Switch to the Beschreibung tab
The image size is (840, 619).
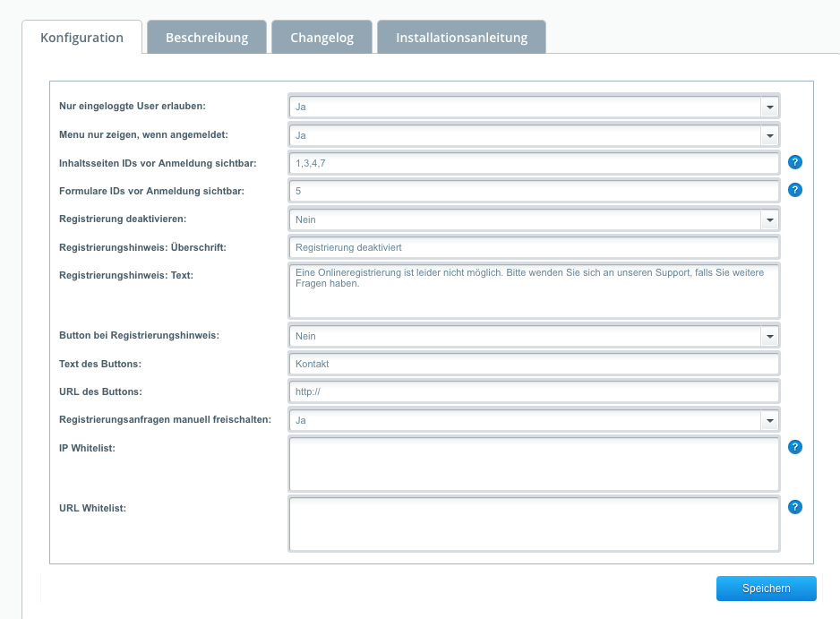pyautogui.click(x=207, y=38)
